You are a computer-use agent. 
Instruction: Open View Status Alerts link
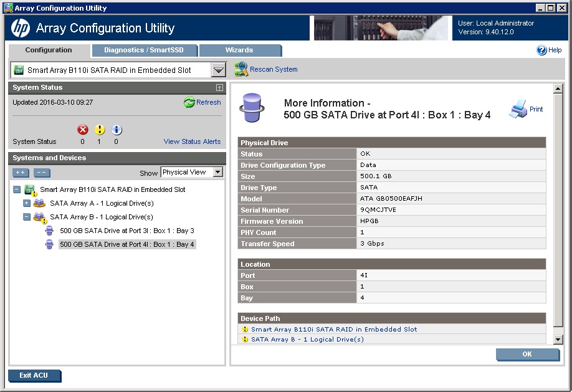click(x=192, y=141)
